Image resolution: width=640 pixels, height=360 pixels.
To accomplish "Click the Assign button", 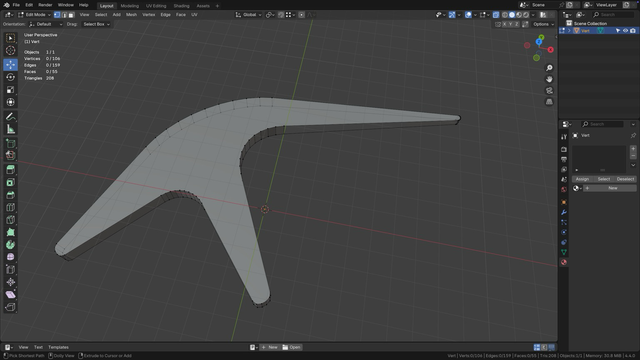I will click(x=582, y=179).
